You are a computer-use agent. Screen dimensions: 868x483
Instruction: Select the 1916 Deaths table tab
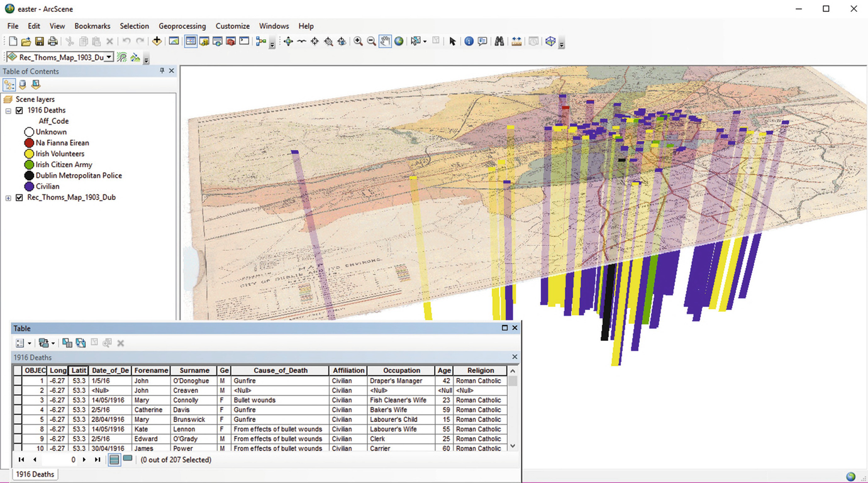(35, 474)
